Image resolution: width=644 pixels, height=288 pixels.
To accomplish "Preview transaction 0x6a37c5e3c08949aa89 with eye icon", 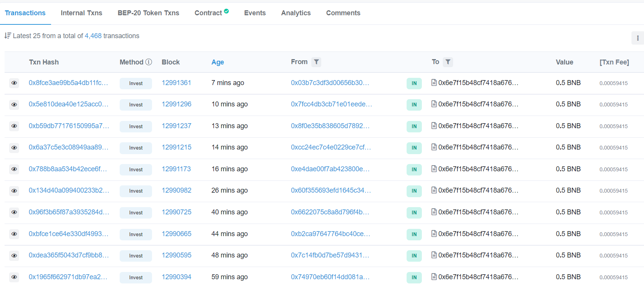I will coord(14,148).
